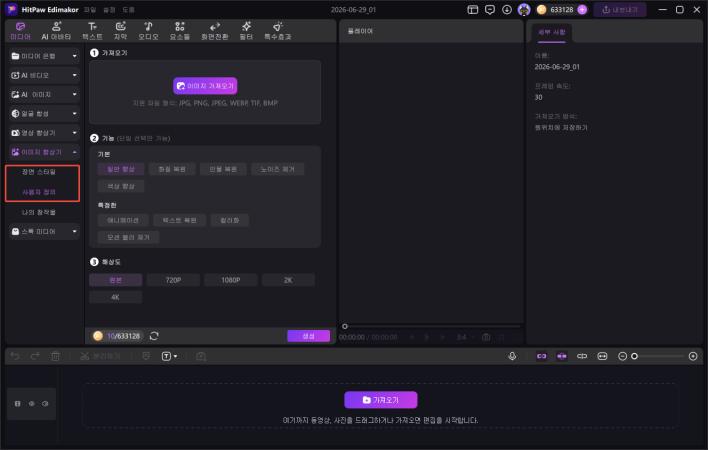The image size is (708, 450).
Task: Toggle the track mute icon in timeline
Action: (45, 404)
